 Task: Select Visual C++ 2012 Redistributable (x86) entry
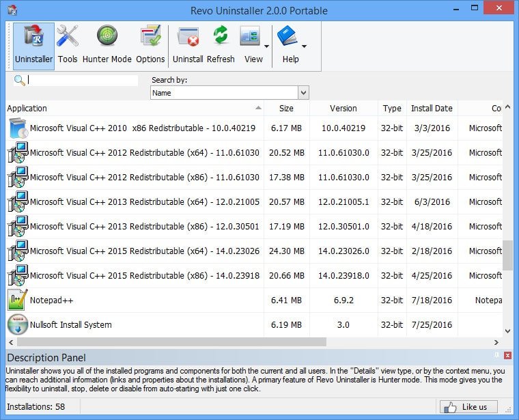pyautogui.click(x=145, y=177)
